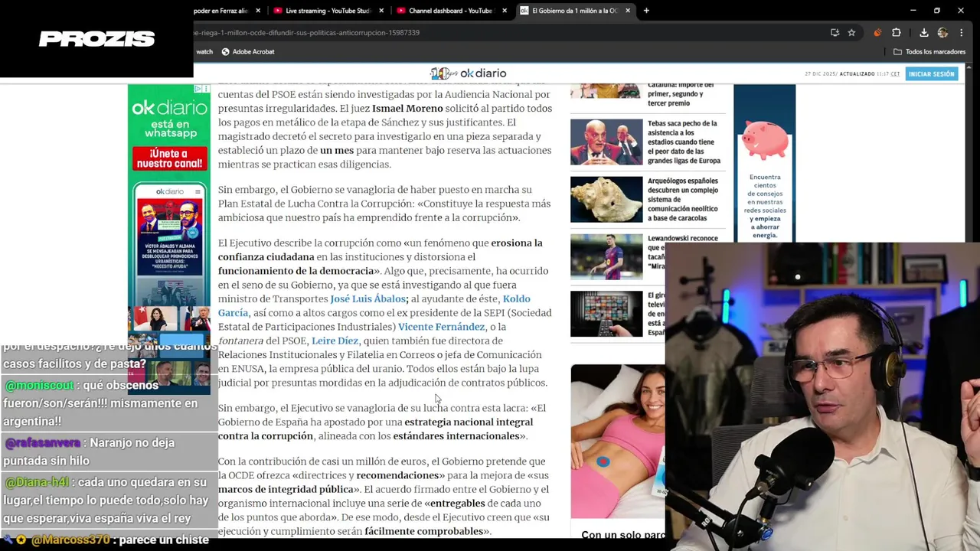Click the 'ACTUALIZADO 11:17 CET' timestamp
Image resolution: width=980 pixels, height=551 pixels.
[869, 74]
